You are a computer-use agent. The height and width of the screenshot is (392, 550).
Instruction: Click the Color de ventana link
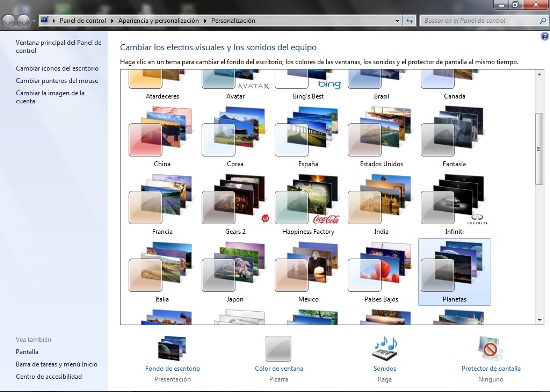click(x=279, y=369)
